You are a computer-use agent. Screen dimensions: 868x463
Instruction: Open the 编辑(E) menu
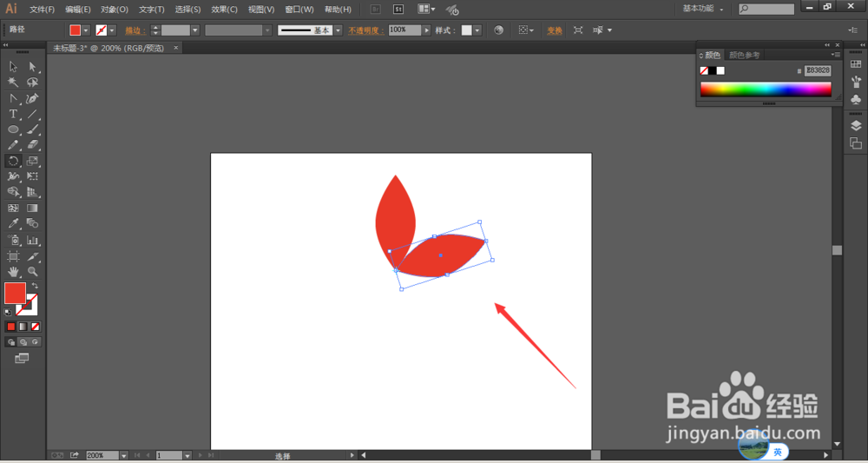(78, 10)
